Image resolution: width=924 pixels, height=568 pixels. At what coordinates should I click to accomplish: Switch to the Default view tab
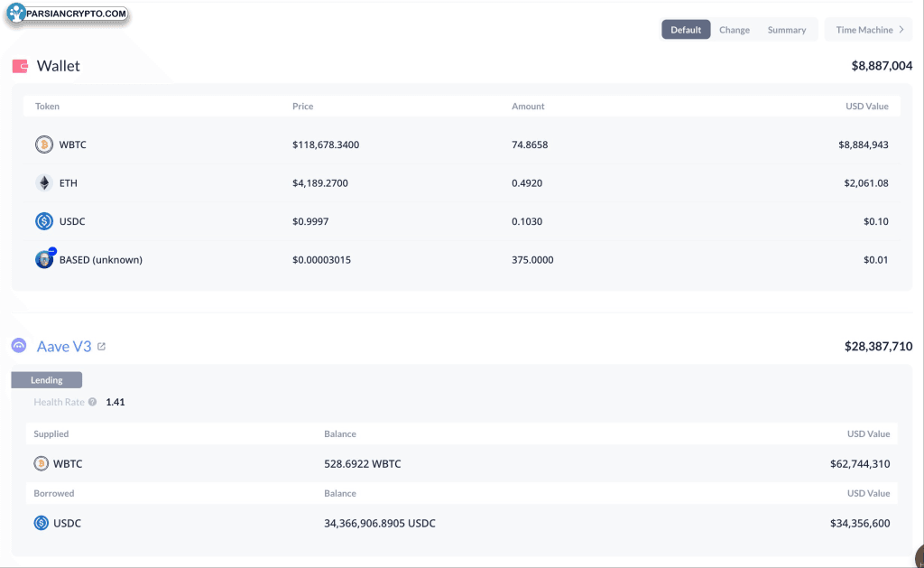(x=686, y=30)
